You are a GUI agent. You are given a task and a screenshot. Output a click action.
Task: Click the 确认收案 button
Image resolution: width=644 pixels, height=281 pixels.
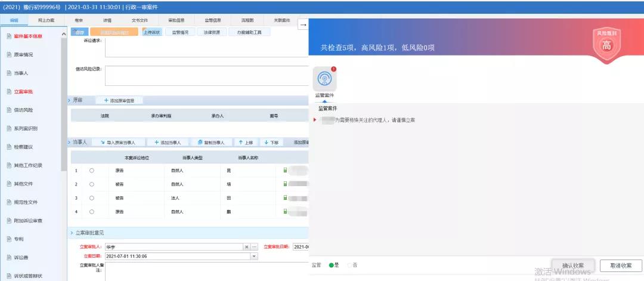(572, 265)
